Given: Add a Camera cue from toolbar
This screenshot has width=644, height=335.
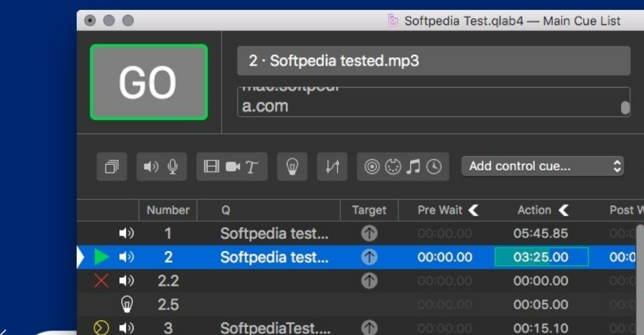Looking at the screenshot, I should point(233,166).
